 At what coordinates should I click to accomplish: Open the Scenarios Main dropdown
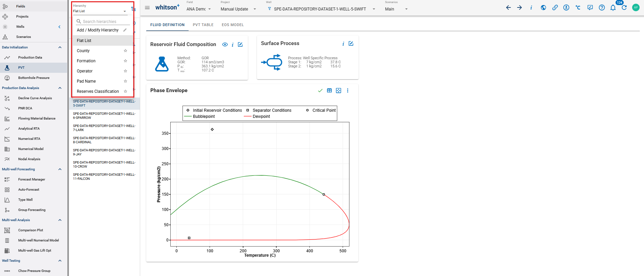tap(396, 9)
